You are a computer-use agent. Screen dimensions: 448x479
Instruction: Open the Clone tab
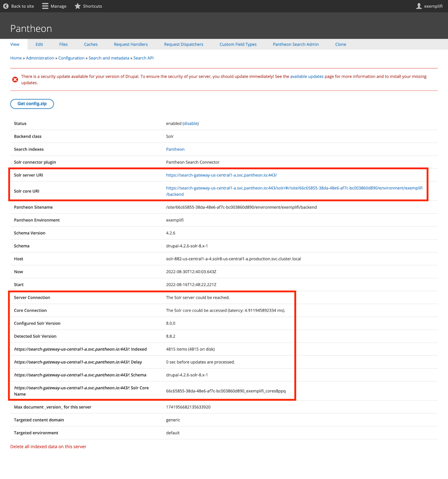tap(341, 44)
